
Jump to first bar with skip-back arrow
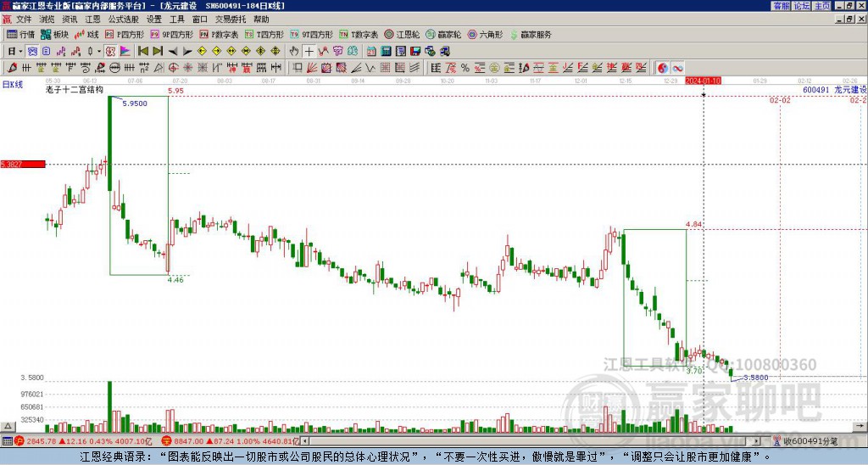coord(142,52)
